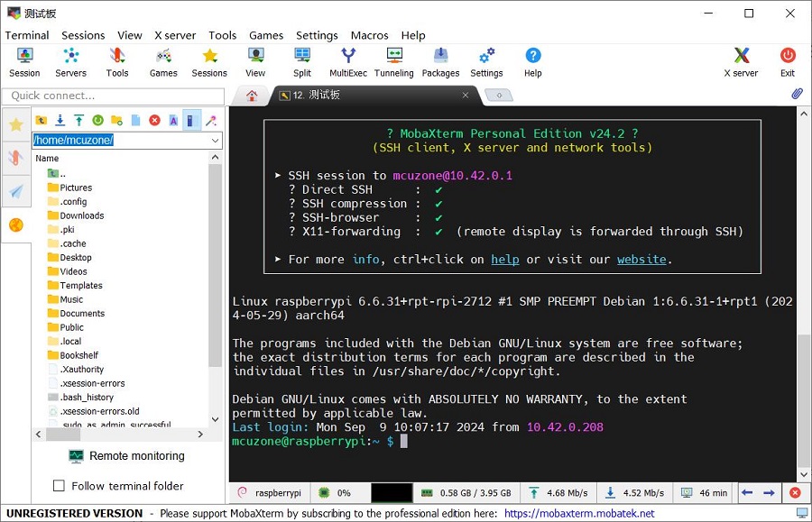Open the Sessions star sidebar tab
This screenshot has height=522, width=812.
point(16,124)
